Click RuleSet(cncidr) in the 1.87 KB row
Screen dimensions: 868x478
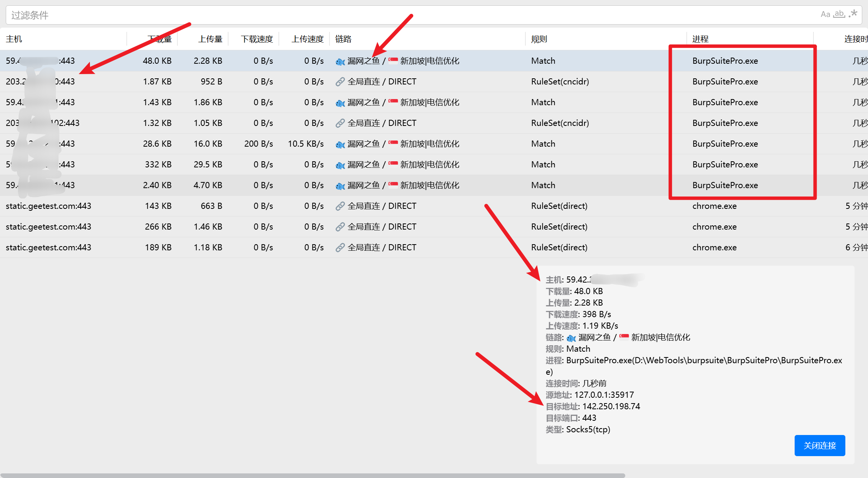click(560, 81)
